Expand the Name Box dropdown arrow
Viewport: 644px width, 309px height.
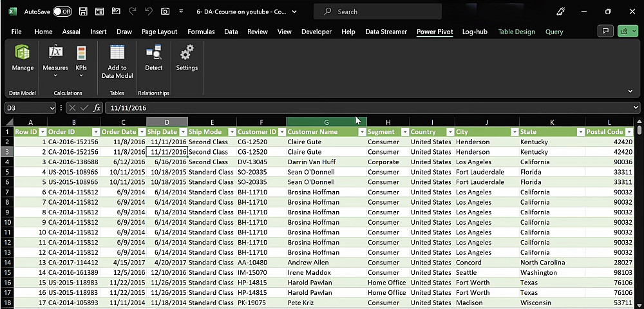pos(52,108)
